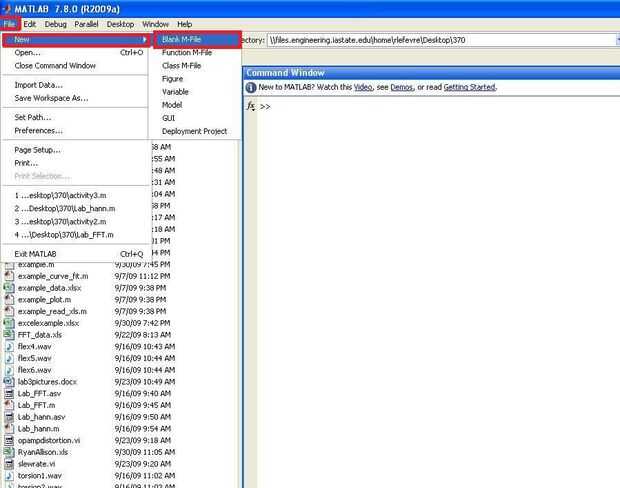Image resolution: width=620 pixels, height=488 pixels.
Task: Open the Edit menu
Action: (x=30, y=24)
